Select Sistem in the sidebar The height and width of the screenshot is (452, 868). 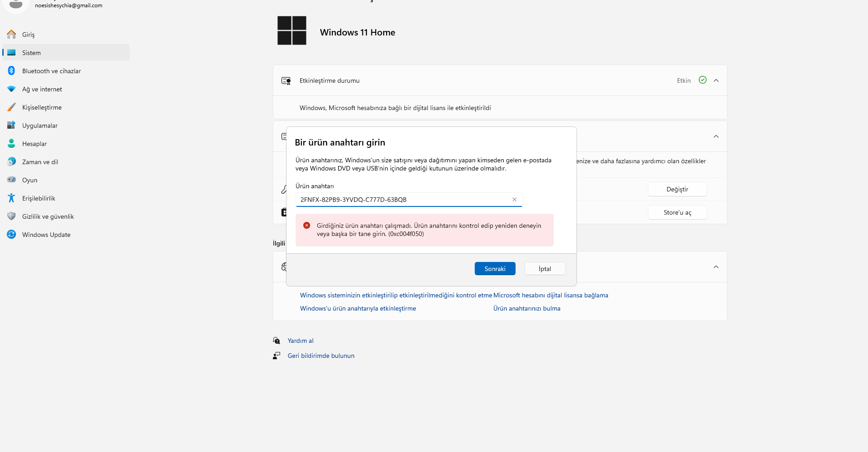click(66, 53)
